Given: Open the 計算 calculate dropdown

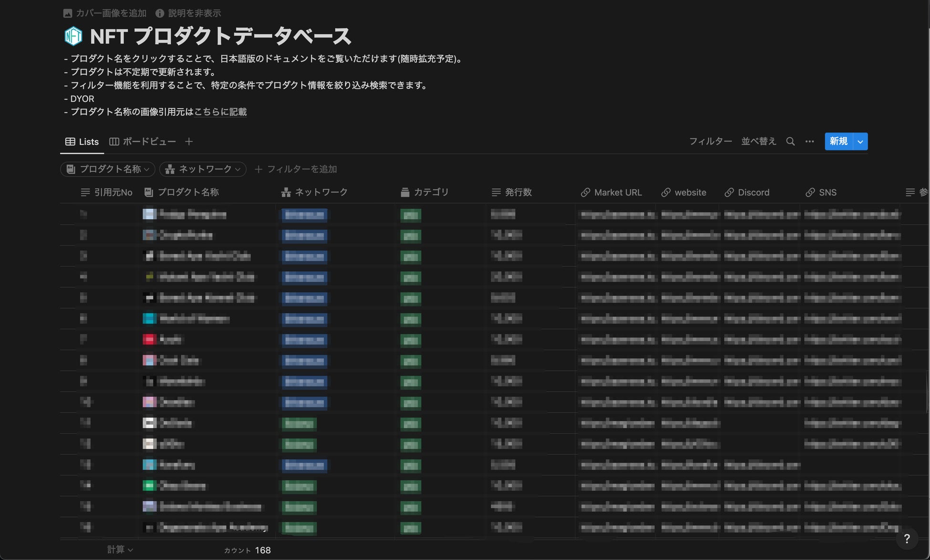Looking at the screenshot, I should (x=119, y=550).
